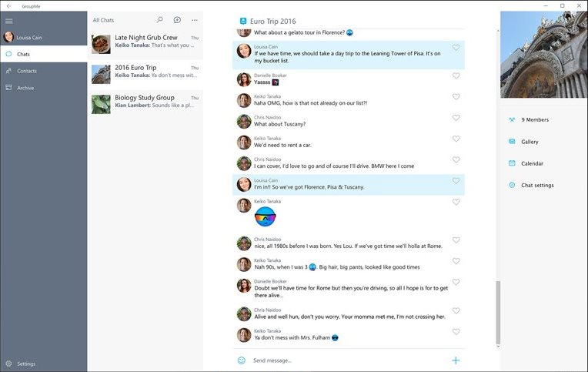The image size is (588, 372).
Task: Click the Gallery picture icon
Action: [x=512, y=142]
